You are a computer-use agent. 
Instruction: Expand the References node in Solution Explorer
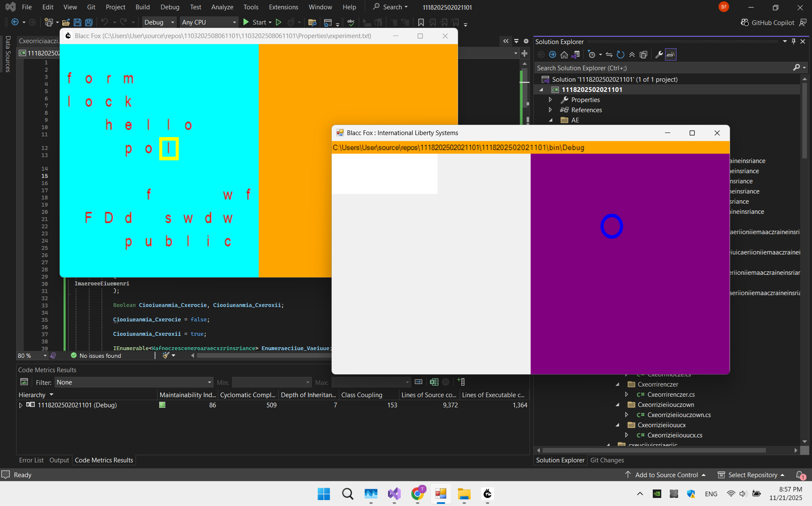(x=550, y=110)
